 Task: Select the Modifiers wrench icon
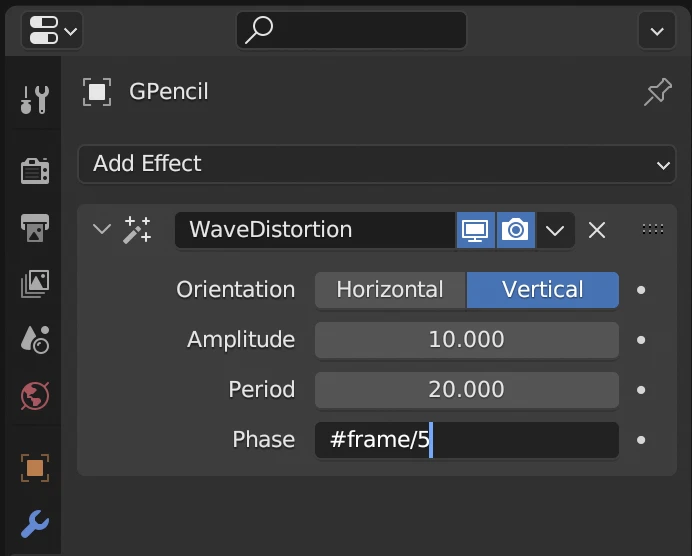[35, 523]
